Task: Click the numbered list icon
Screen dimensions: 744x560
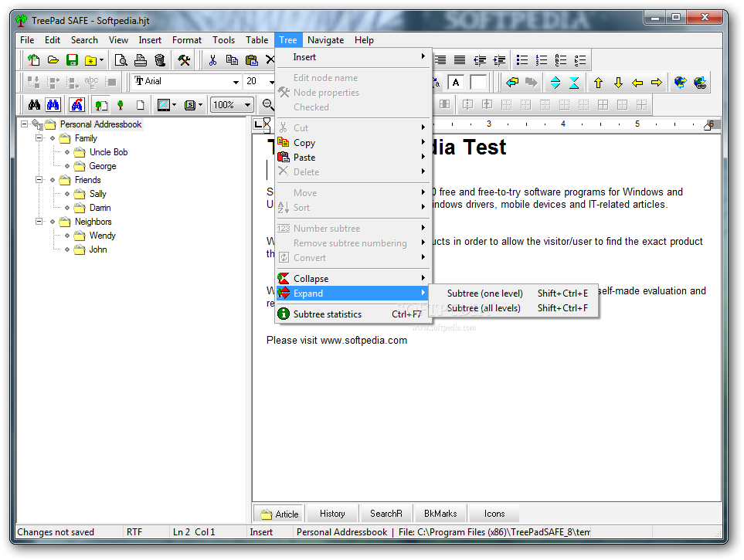Action: click(x=542, y=60)
